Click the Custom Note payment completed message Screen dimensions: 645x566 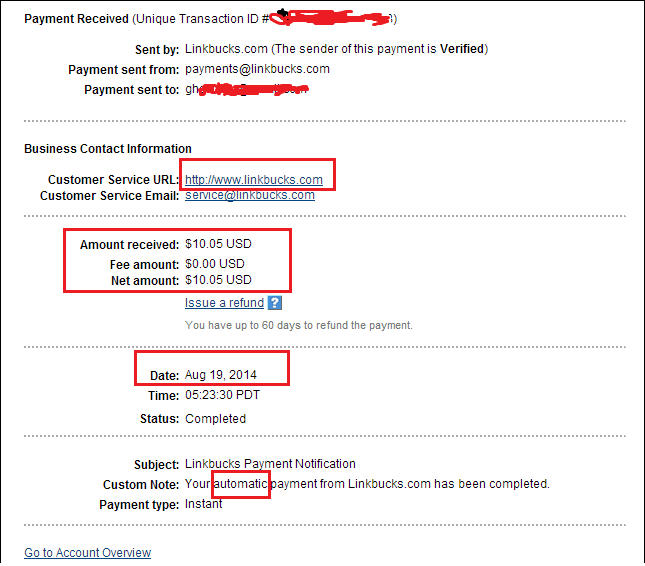pos(367,484)
